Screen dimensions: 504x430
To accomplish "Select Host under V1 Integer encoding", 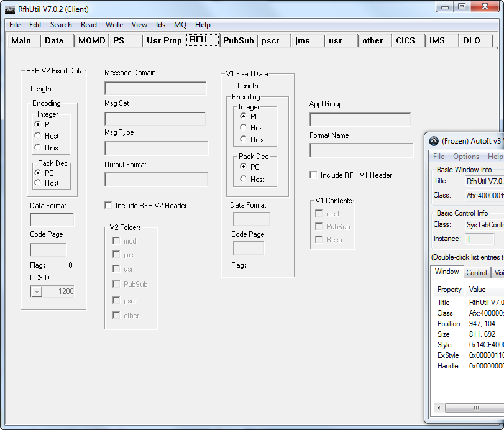I will click(244, 127).
